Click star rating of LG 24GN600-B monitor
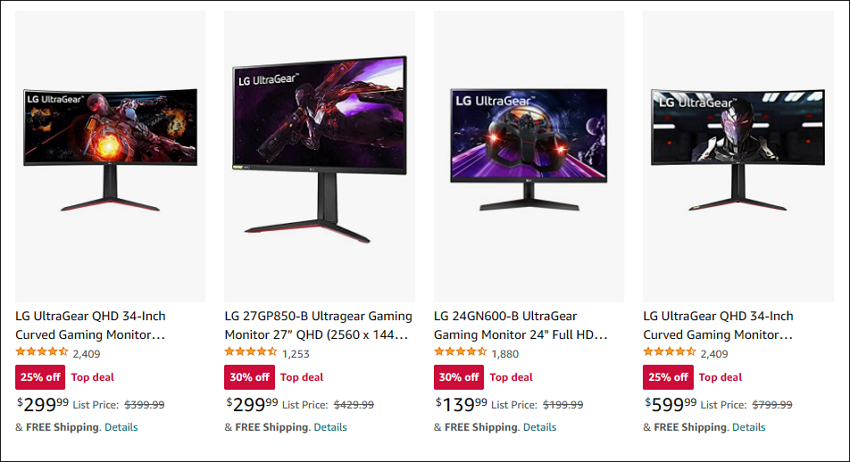850x462 pixels. (x=460, y=352)
